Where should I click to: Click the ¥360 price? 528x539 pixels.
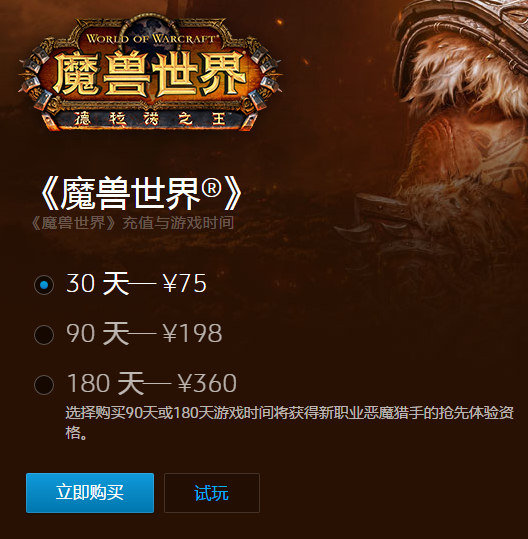tap(207, 383)
